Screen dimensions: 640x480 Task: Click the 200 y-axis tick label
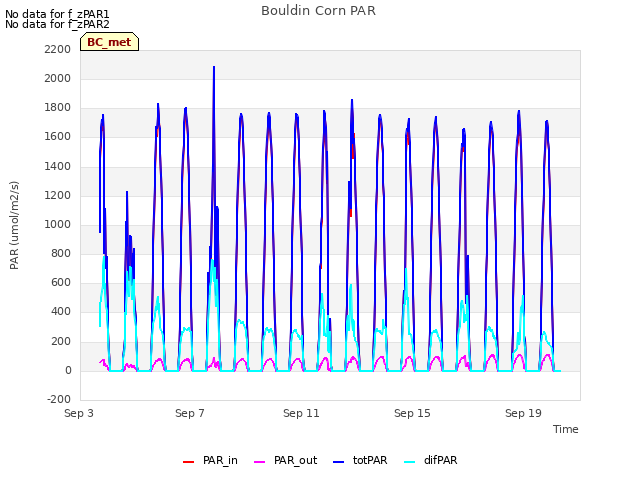click(x=61, y=341)
